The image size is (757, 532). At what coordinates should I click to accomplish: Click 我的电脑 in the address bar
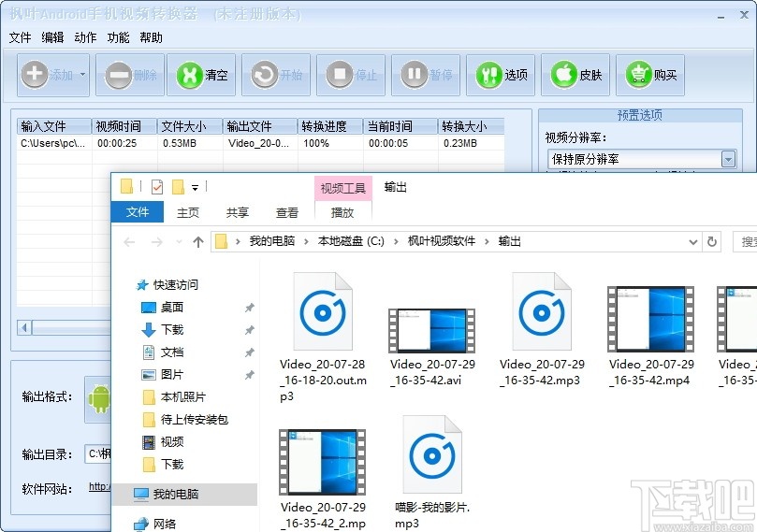(271, 241)
